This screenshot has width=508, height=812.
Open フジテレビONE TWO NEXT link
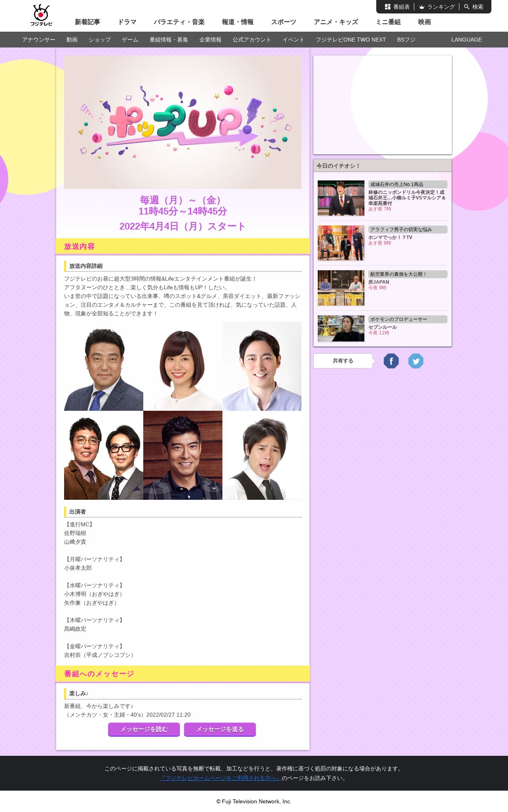pyautogui.click(x=351, y=40)
